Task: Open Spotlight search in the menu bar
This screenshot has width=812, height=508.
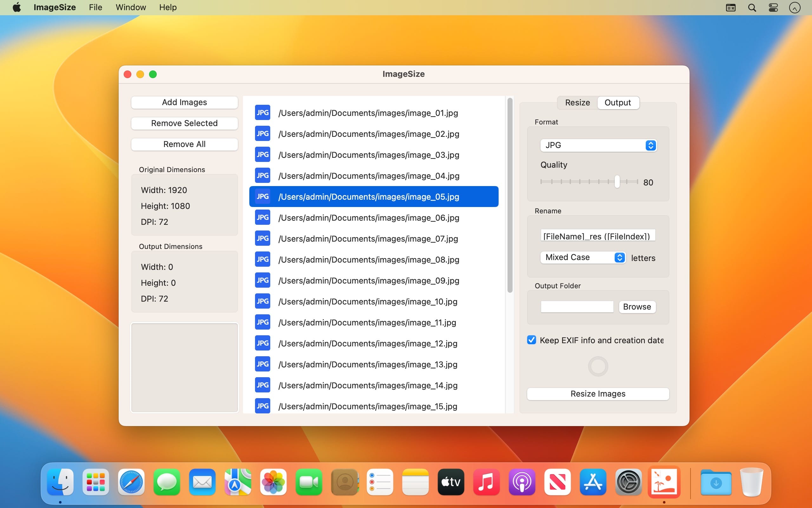Action: [752, 7]
